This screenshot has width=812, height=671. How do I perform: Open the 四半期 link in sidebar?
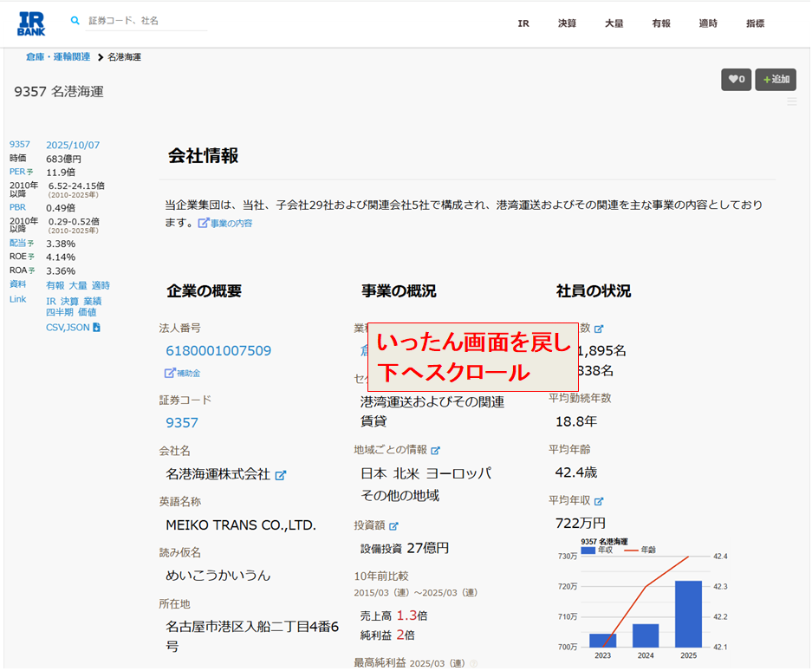tap(60, 312)
